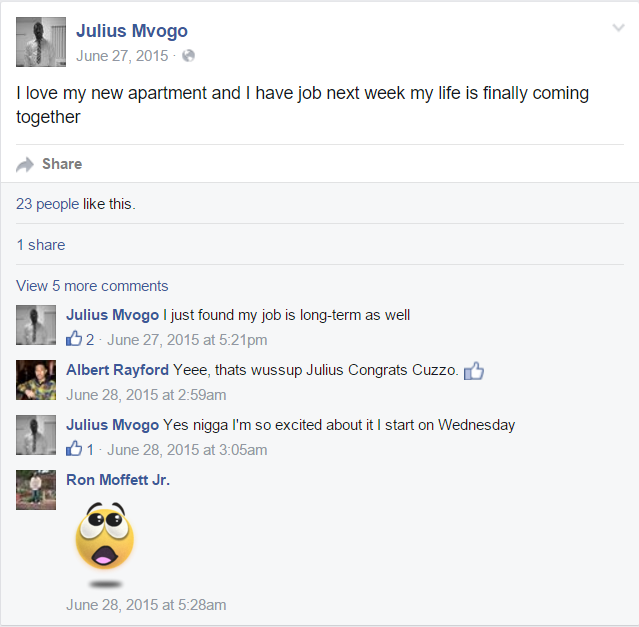Click the share arrow icon
The height and width of the screenshot is (627, 639).
click(x=24, y=164)
